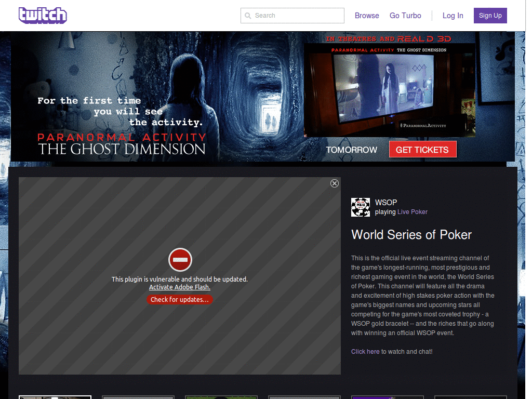
Task: Click the GET TICKETS button
Action: pyautogui.click(x=422, y=150)
